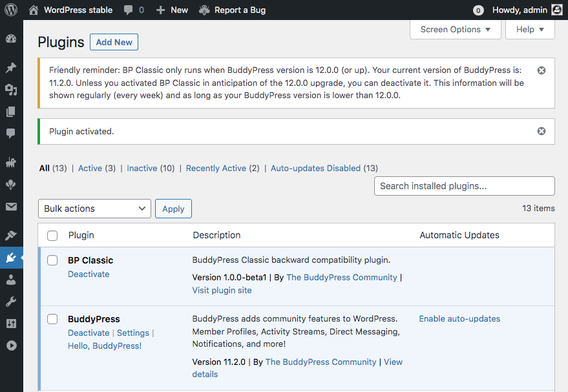Screen dimensions: 568x392
Task: Toggle the select-all plugins checkbox
Action: (x=52, y=236)
